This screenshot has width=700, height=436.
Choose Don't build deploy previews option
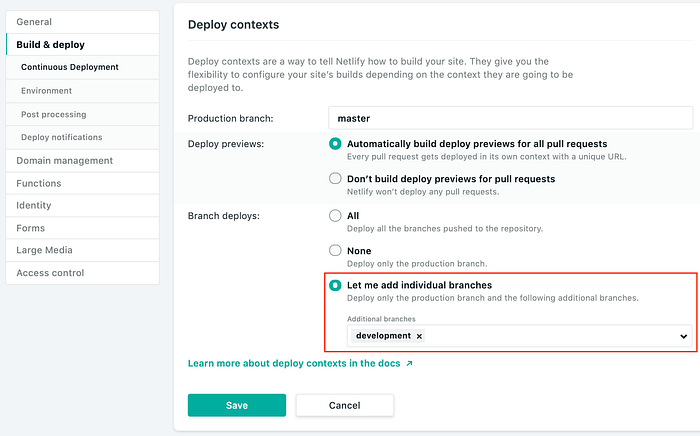(x=335, y=179)
